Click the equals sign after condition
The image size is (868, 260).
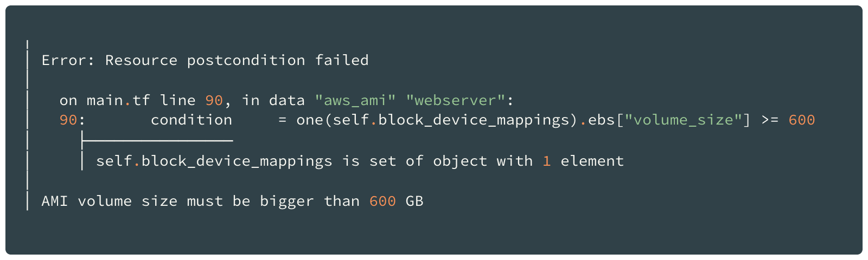point(282,120)
